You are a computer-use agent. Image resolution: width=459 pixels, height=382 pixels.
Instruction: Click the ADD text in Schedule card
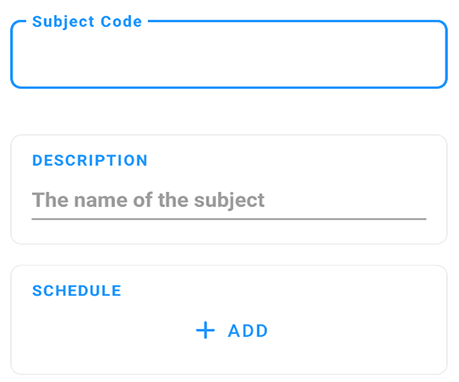point(248,331)
